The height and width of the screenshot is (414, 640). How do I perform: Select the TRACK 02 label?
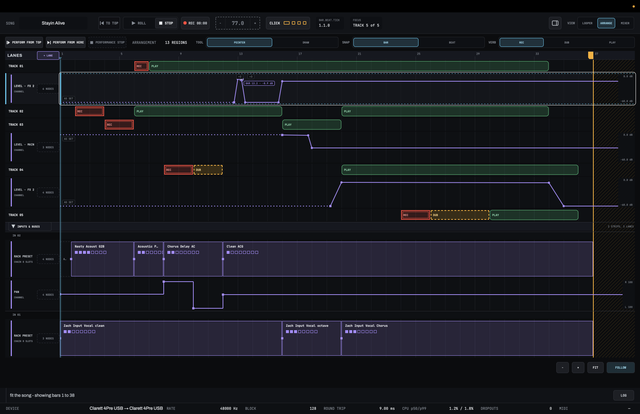click(16, 111)
